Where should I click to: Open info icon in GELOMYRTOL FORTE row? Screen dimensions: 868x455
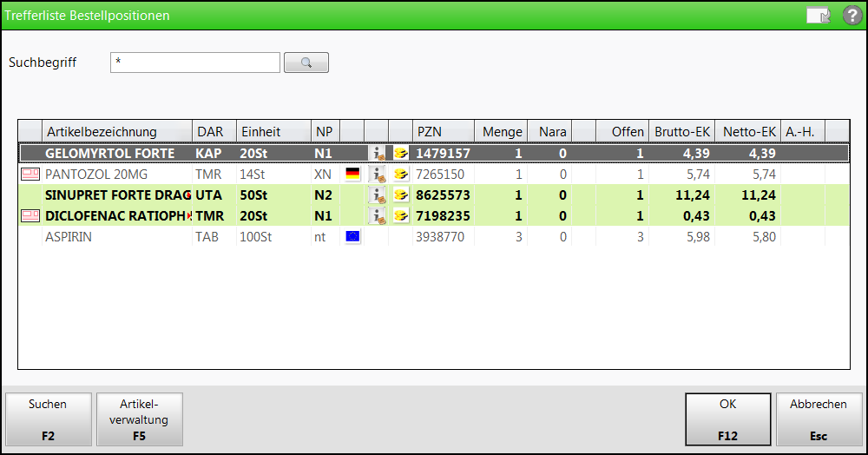coord(378,153)
